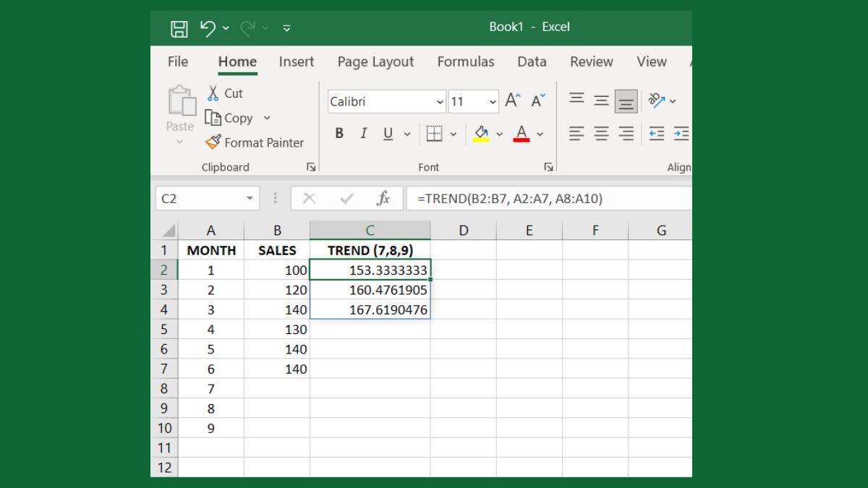Select the Cut scissors icon

213,93
